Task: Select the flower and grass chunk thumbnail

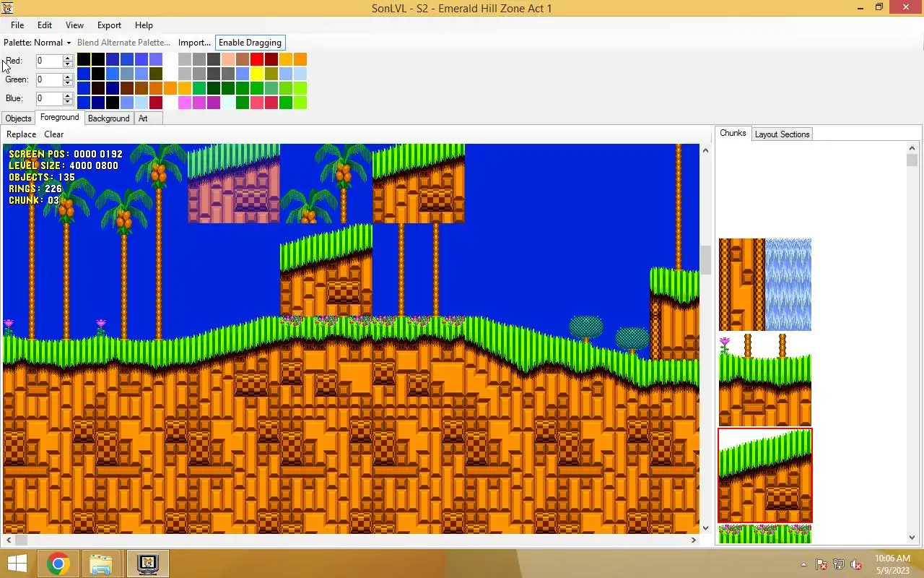Action: (765, 380)
